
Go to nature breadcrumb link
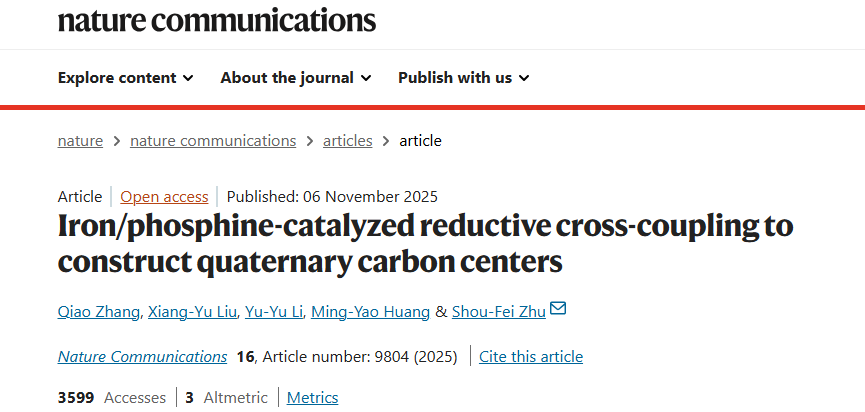80,140
